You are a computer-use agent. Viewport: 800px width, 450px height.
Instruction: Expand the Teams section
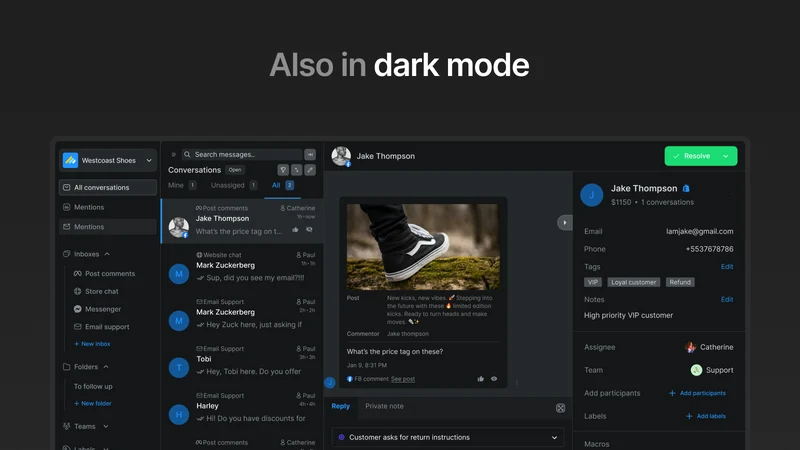coord(106,427)
